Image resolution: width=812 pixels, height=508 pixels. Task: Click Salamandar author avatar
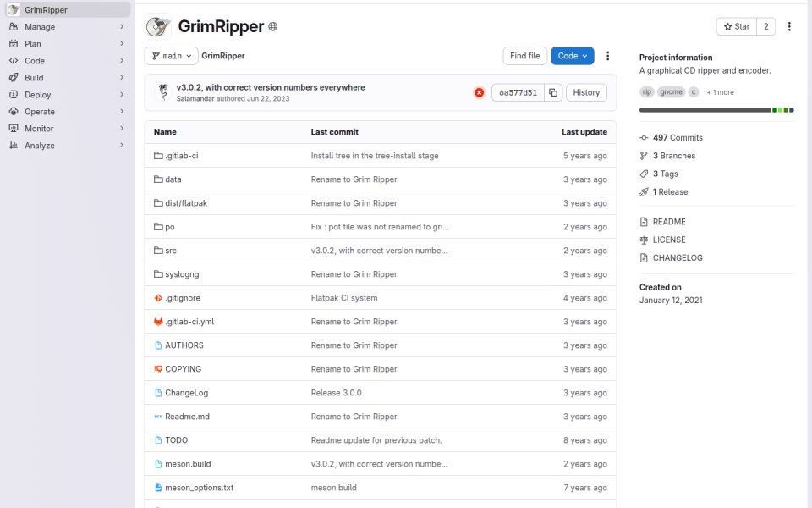(163, 92)
